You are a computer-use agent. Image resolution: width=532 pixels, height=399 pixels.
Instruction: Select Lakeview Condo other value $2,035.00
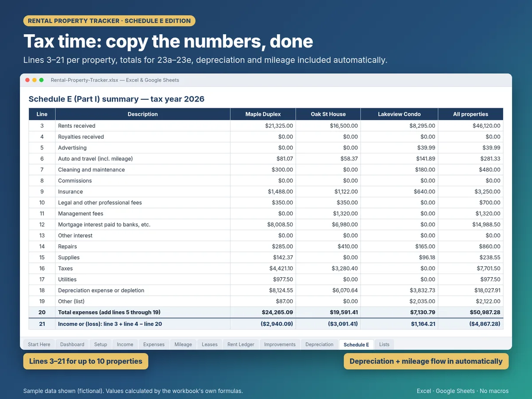click(399, 301)
